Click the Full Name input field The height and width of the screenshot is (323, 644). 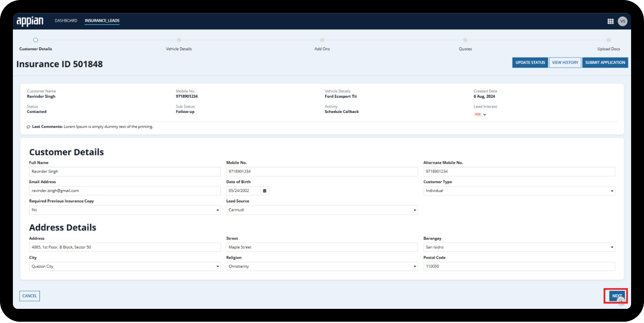125,172
